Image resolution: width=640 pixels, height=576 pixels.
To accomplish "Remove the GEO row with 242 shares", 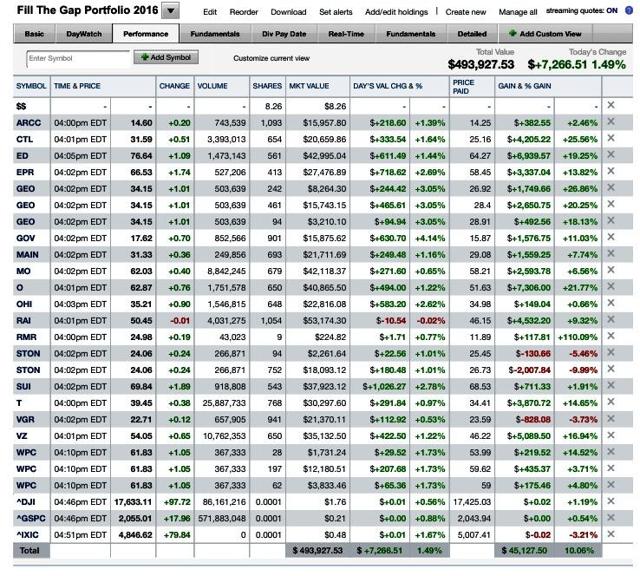I will tap(611, 188).
